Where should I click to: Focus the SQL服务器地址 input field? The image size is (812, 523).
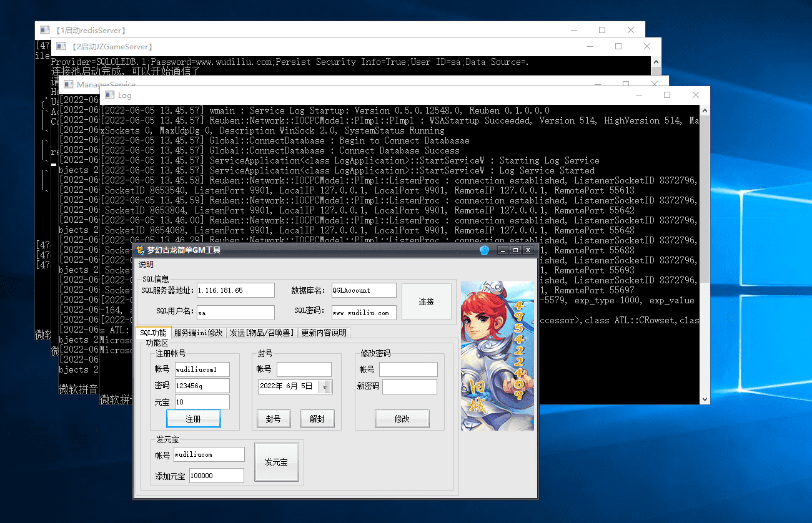click(235, 290)
